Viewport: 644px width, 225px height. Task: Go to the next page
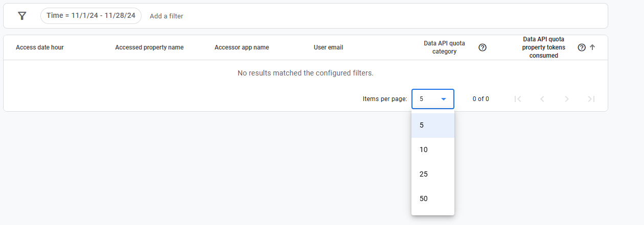(566, 99)
